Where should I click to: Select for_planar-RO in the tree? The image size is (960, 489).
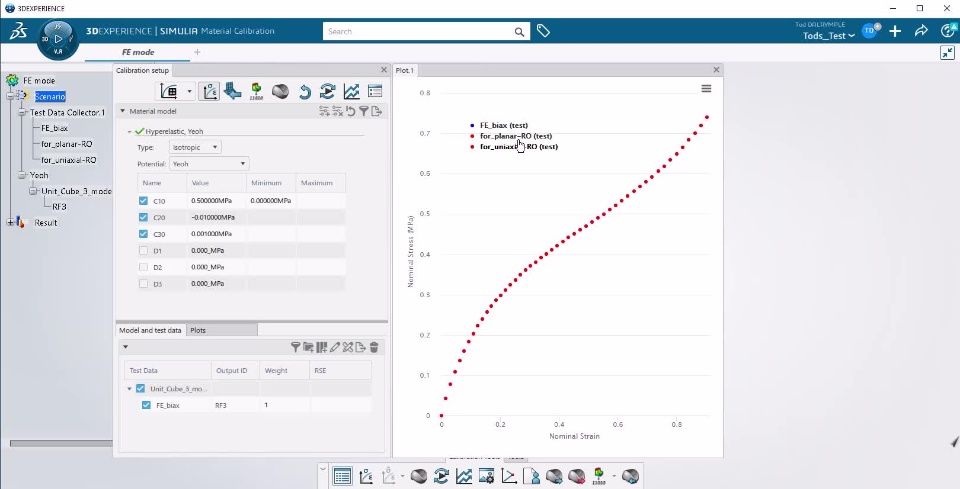(x=67, y=144)
